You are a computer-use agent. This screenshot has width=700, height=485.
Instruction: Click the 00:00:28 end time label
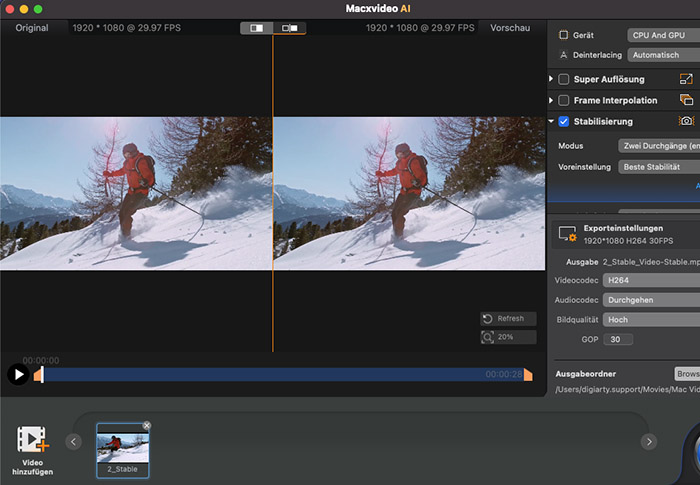504,374
